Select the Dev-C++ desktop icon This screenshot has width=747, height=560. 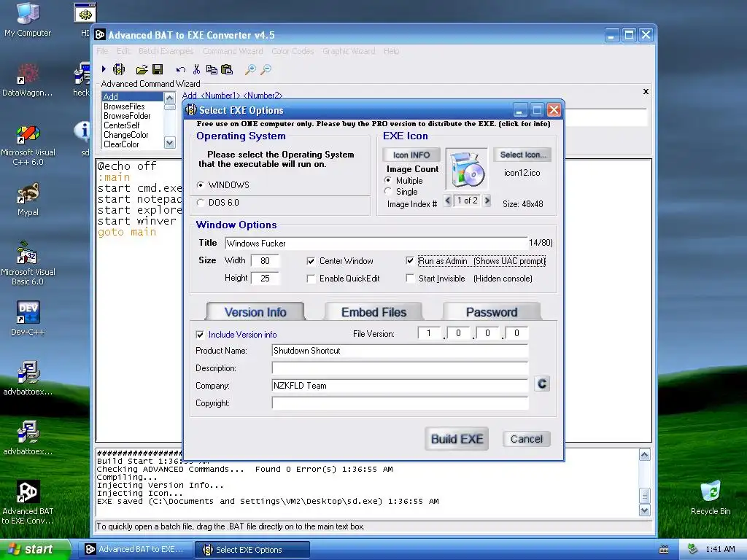coord(28,318)
